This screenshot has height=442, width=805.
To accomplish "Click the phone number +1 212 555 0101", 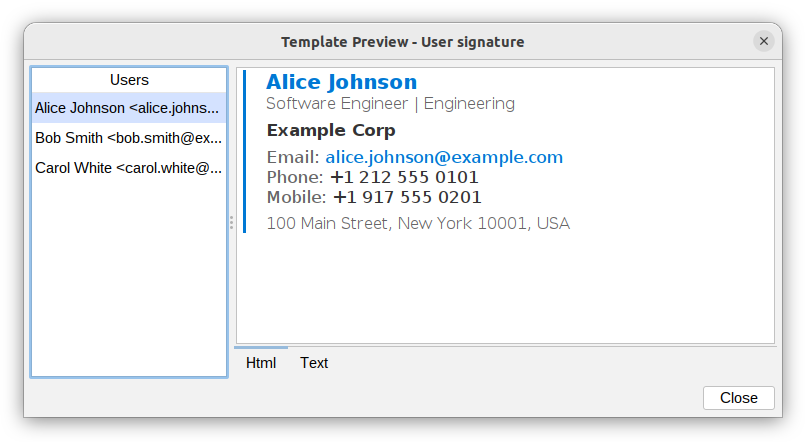I will point(404,177).
